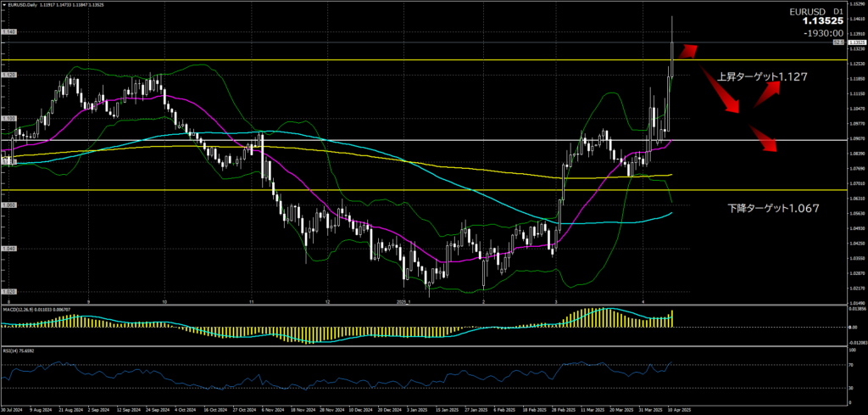Click the 1.140 price level tag on left
The width and height of the screenshot is (868, 415).
8,32
